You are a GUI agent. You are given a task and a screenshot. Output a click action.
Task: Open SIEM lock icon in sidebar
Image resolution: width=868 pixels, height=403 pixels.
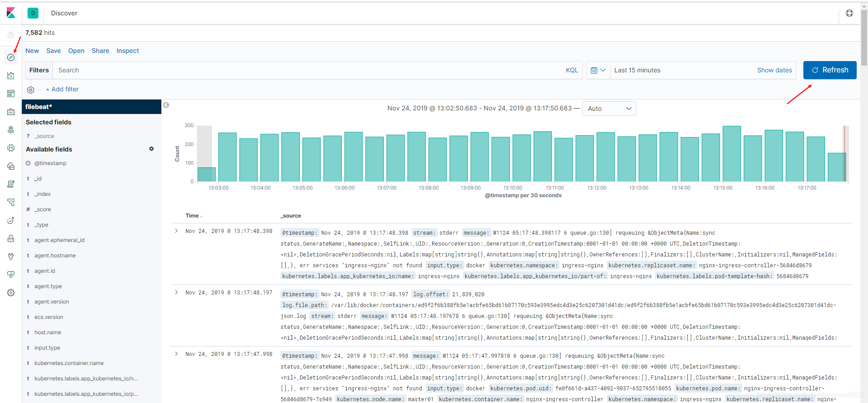coord(11,238)
